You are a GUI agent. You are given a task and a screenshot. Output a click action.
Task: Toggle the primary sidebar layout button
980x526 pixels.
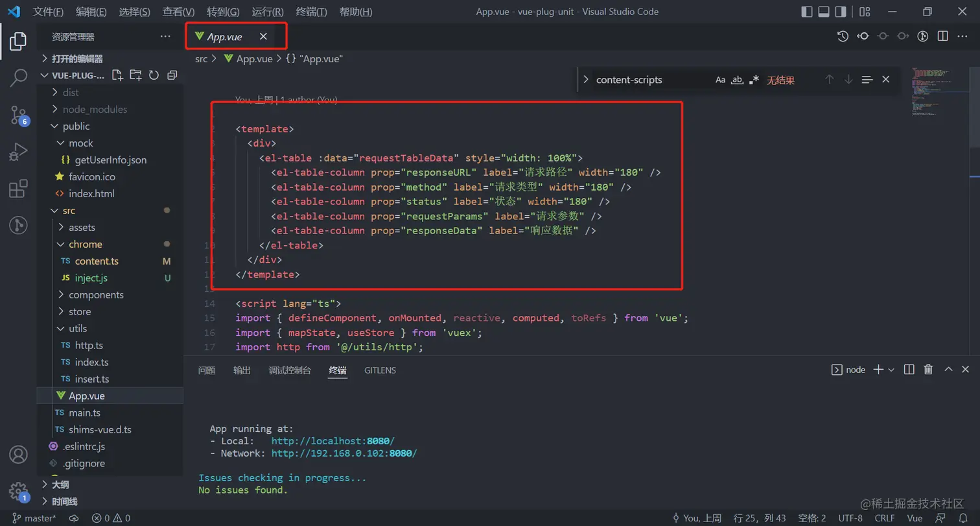coord(807,12)
